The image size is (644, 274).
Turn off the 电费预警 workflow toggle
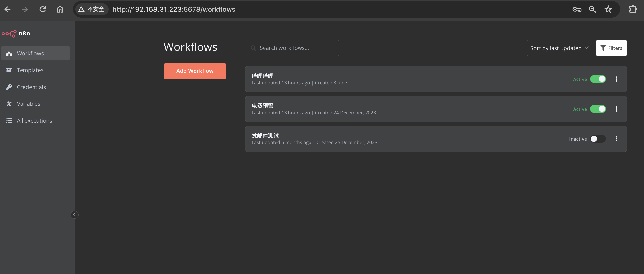point(598,109)
